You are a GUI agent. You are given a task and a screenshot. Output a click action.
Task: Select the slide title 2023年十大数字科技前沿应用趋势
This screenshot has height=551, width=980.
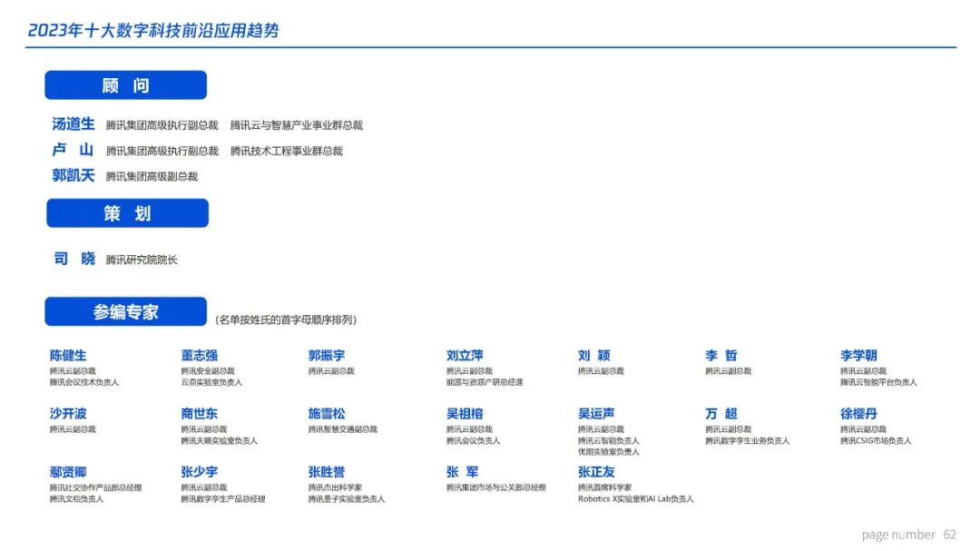point(153,30)
